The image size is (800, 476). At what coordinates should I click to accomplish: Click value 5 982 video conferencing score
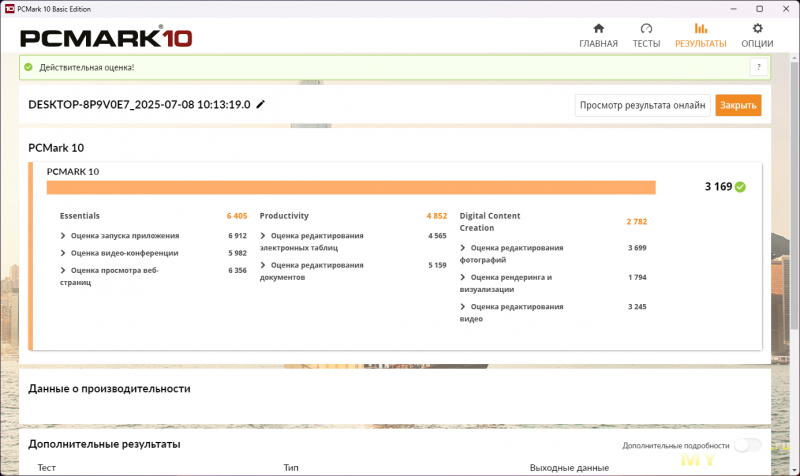pyautogui.click(x=237, y=253)
